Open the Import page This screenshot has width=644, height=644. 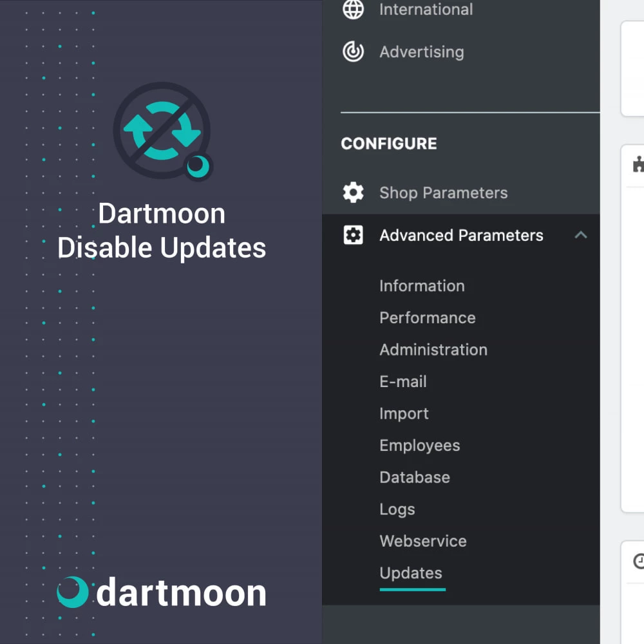tap(404, 414)
